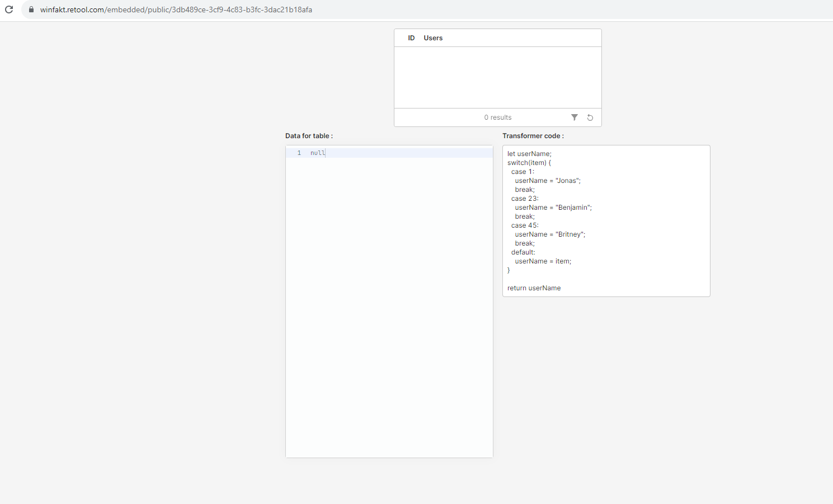Focus the browser URL address field
Image resolution: width=833 pixels, height=504 pixels.
coord(224,10)
